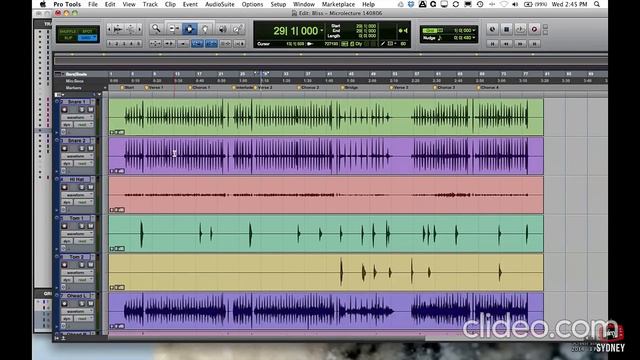Toggle Link Timeline and Edit Selection
The width and height of the screenshot is (640, 360).
[x=211, y=43]
